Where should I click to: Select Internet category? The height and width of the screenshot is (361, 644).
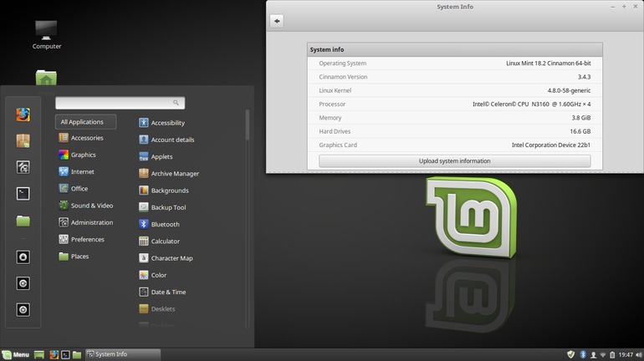[x=76, y=171]
